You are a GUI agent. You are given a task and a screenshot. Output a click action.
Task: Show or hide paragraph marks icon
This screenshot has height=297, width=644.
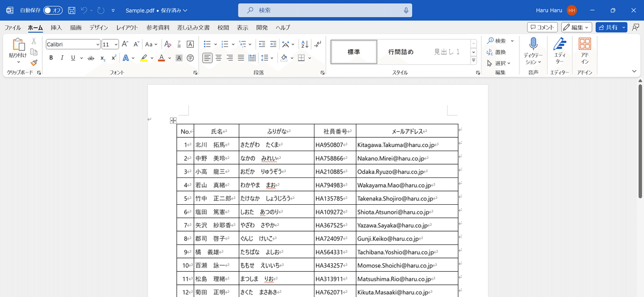pos(318,44)
